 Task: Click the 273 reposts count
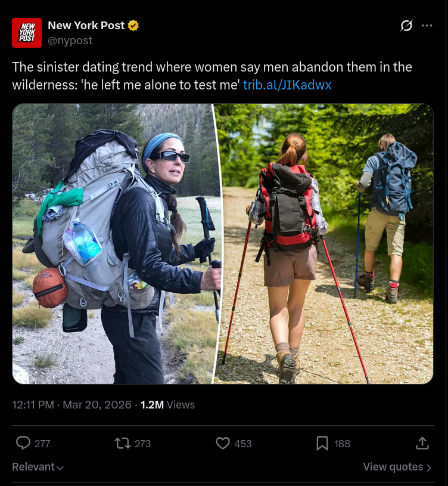click(x=143, y=444)
